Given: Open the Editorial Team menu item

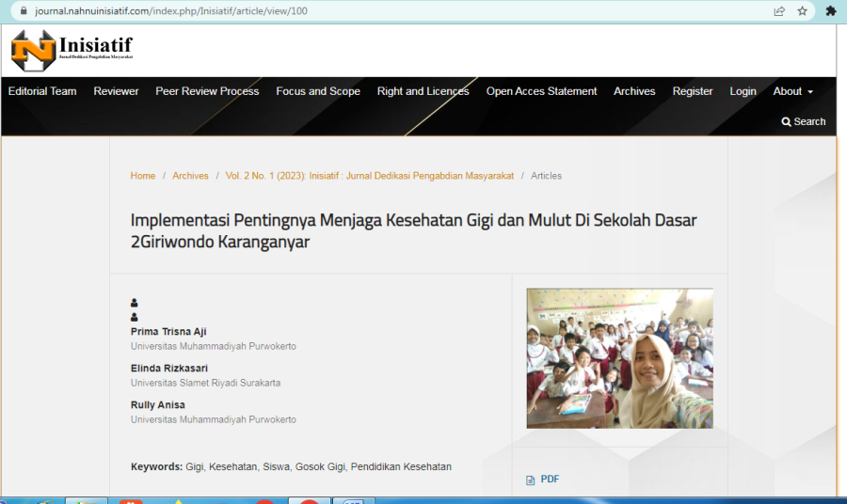Looking at the screenshot, I should coord(42,91).
